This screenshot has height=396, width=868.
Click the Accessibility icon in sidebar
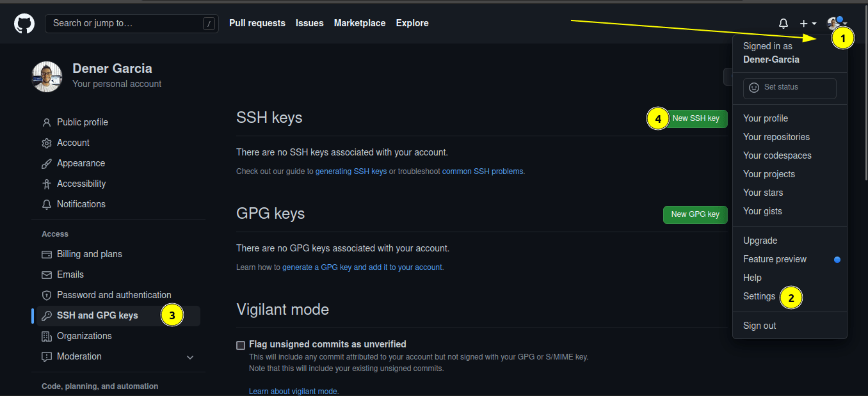point(46,184)
